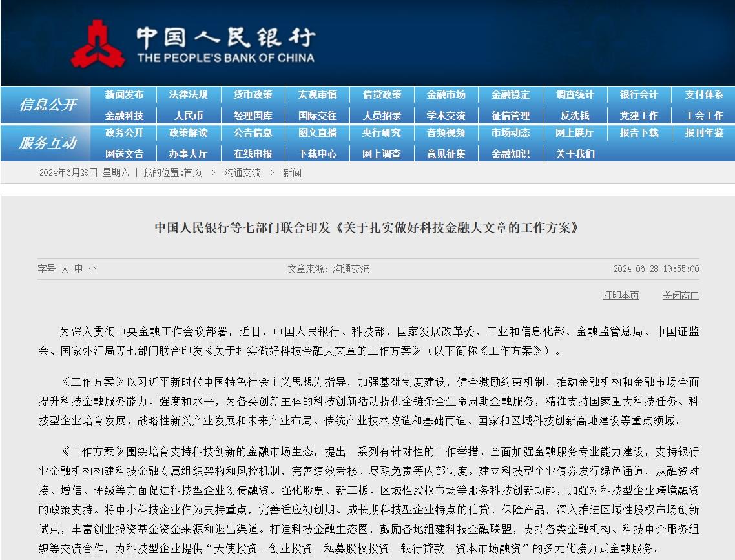Go to 音频视频 media section
Viewport: 735px width, 560px height.
[446, 132]
